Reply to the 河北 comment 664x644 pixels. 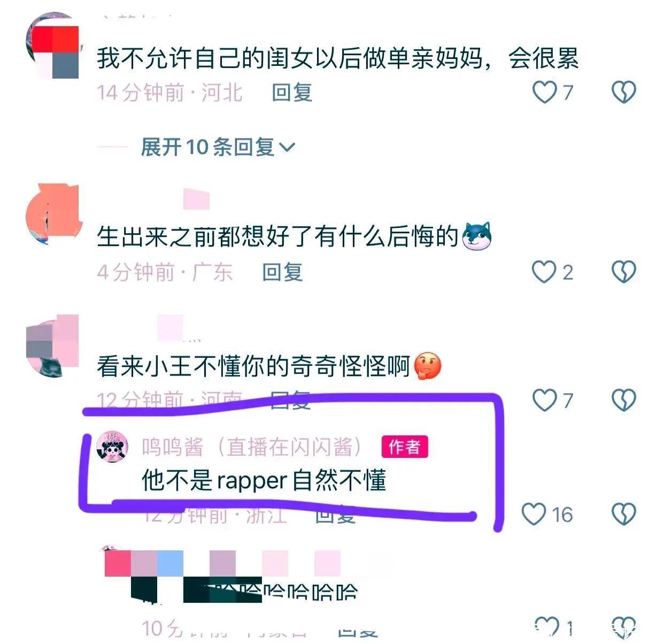(x=291, y=93)
